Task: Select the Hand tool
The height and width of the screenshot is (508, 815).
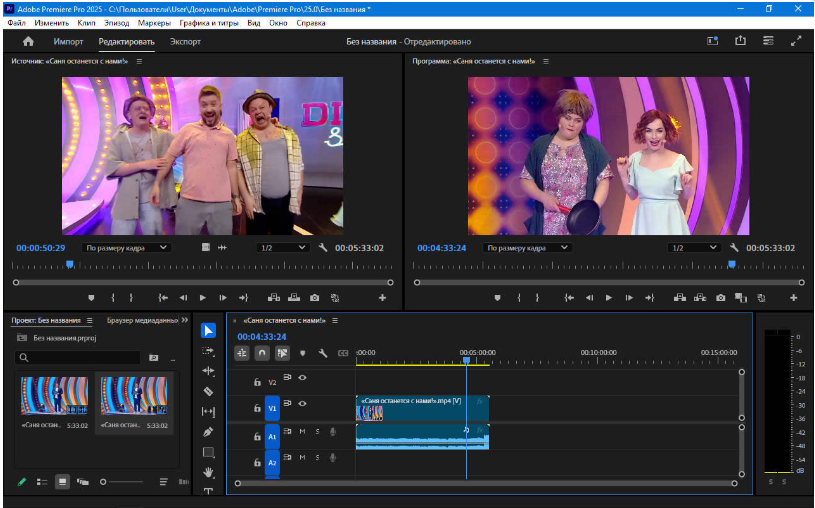Action: (x=208, y=472)
